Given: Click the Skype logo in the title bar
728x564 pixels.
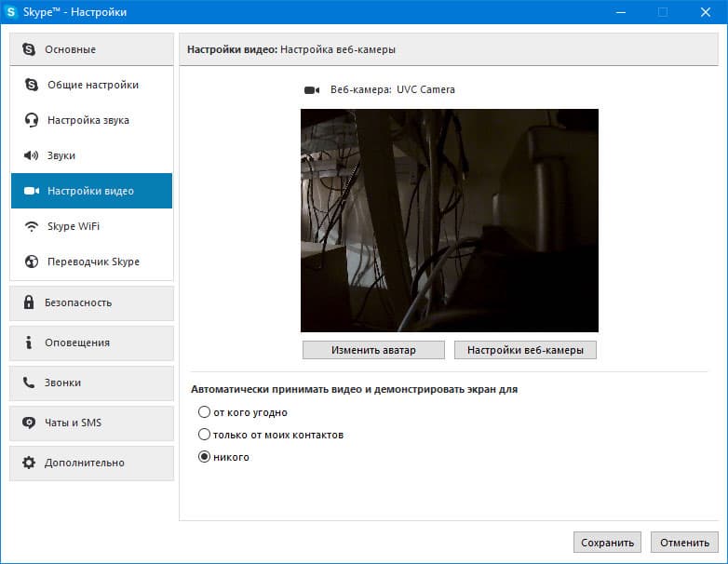Looking at the screenshot, I should point(11,11).
